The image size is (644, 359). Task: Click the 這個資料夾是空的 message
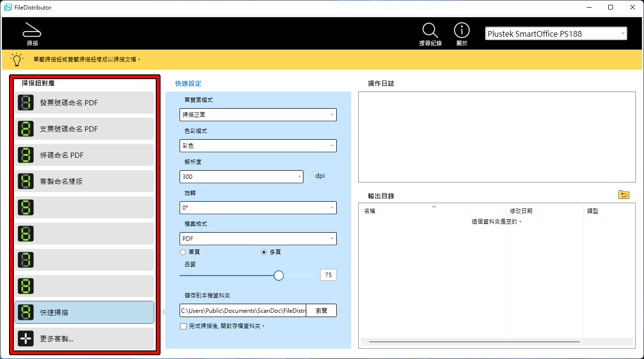point(497,222)
